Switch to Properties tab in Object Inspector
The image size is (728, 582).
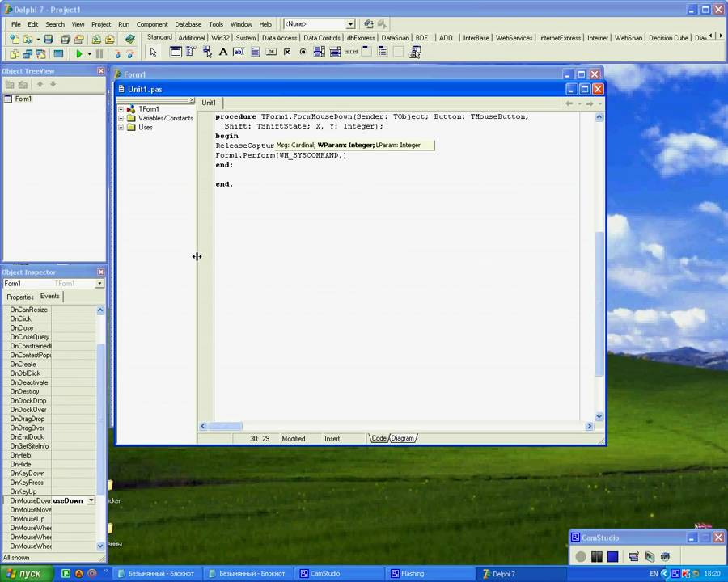(20, 297)
